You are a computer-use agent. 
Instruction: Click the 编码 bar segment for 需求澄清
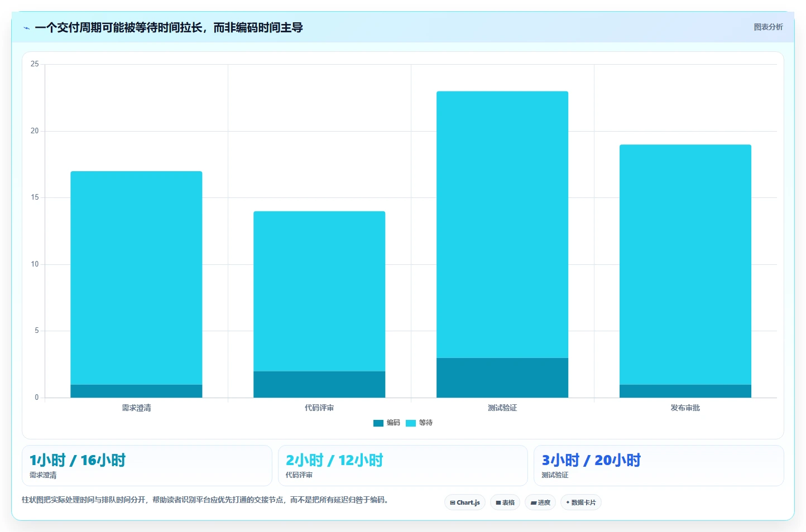point(136,391)
